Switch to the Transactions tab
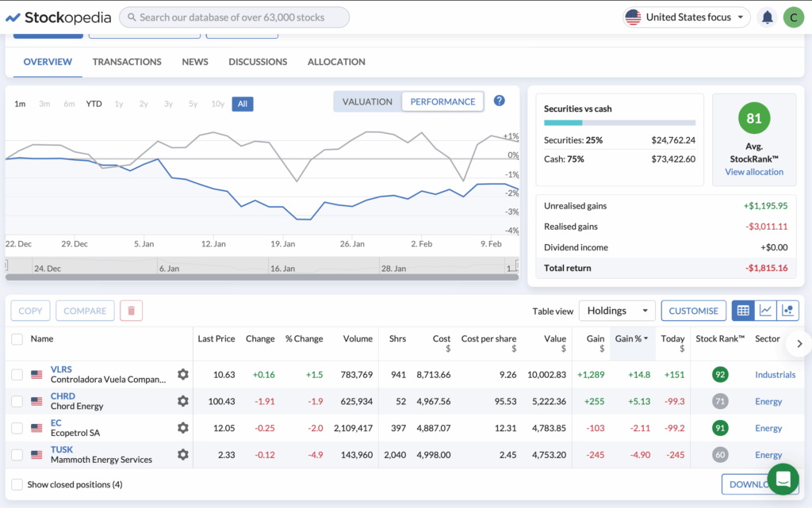Screen dimensions: 812x508 click(127, 62)
